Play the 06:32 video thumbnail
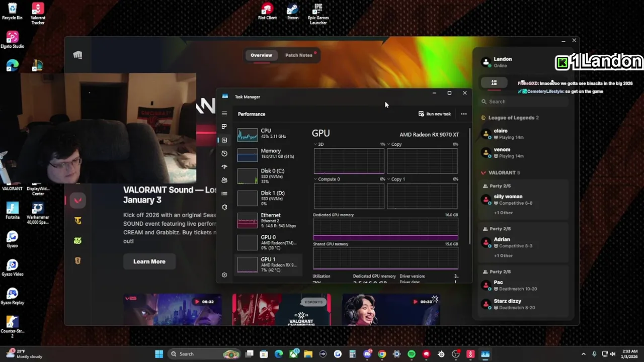This screenshot has width=644, height=362. tap(173, 310)
